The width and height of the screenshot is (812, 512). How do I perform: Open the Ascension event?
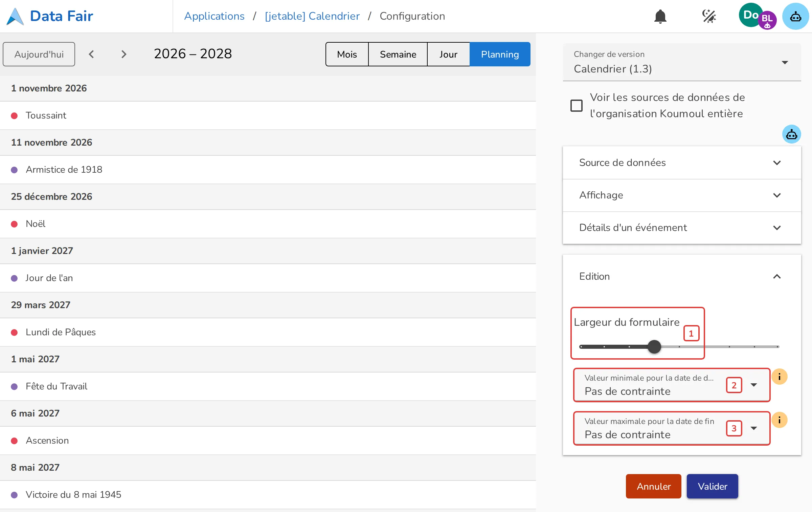[x=268, y=441]
